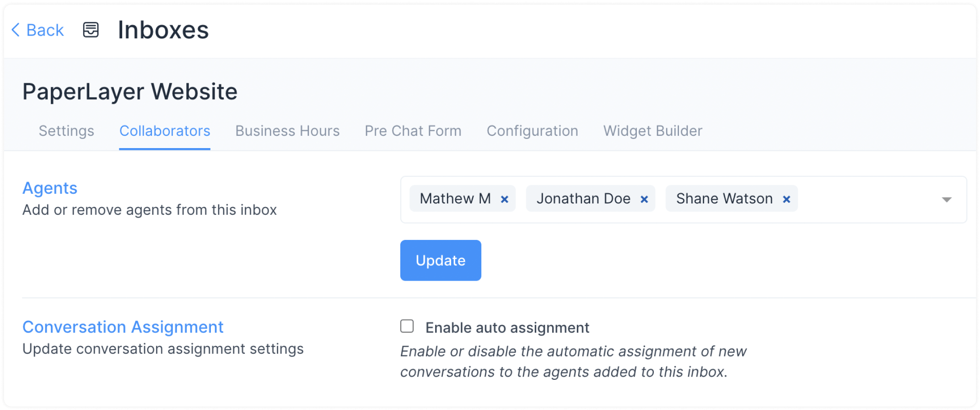Image resolution: width=980 pixels, height=410 pixels.
Task: Click the Conversation Assignment heading
Action: (123, 327)
